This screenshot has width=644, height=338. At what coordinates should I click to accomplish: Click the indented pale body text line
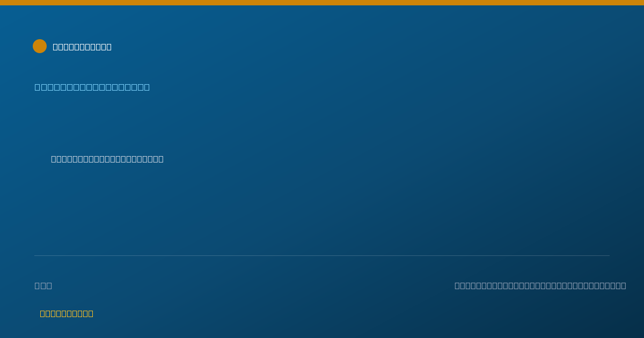point(107,159)
